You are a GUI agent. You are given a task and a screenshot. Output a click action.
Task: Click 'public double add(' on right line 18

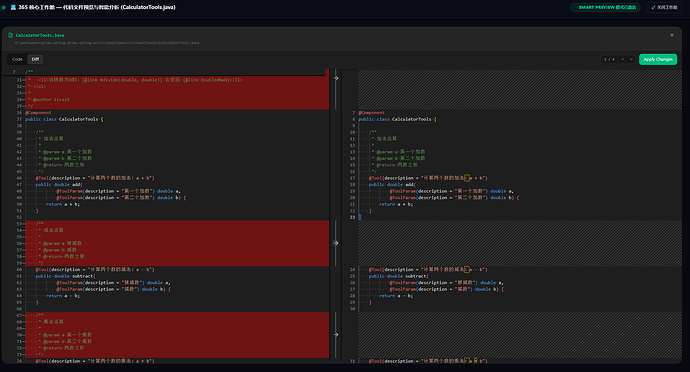click(392, 184)
